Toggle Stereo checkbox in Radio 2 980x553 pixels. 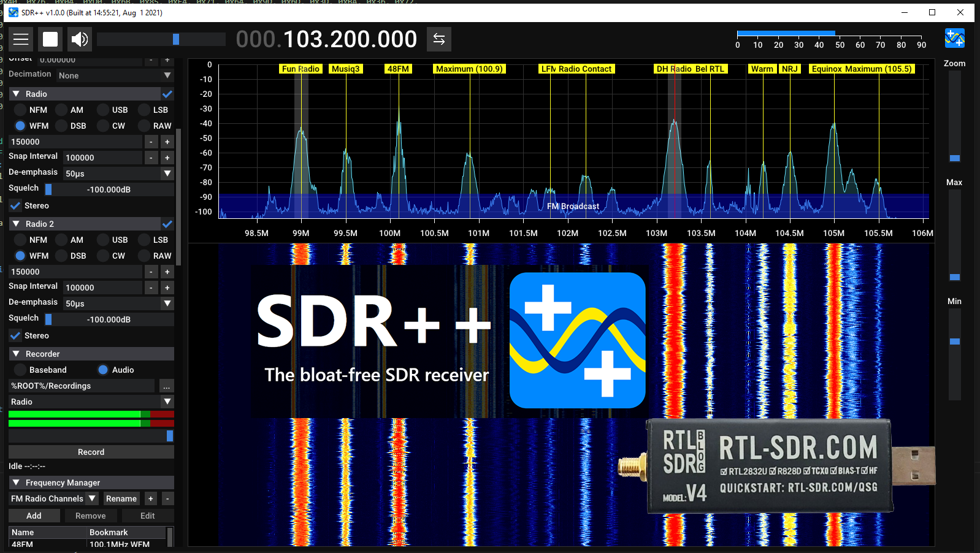(15, 335)
